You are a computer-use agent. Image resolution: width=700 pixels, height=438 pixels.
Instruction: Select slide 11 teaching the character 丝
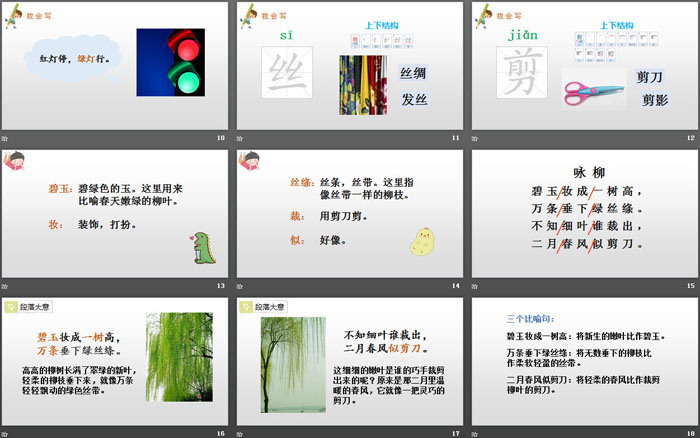pos(350,66)
